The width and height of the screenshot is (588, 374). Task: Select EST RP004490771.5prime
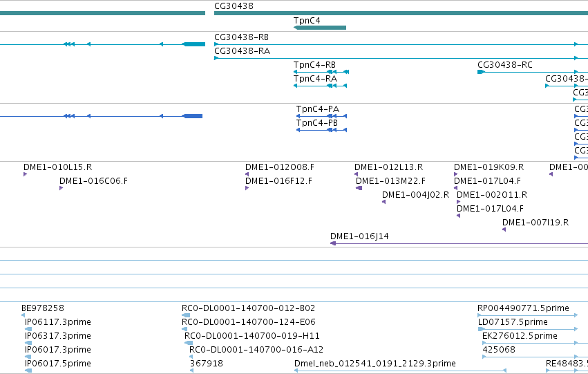pyautogui.click(x=523, y=308)
